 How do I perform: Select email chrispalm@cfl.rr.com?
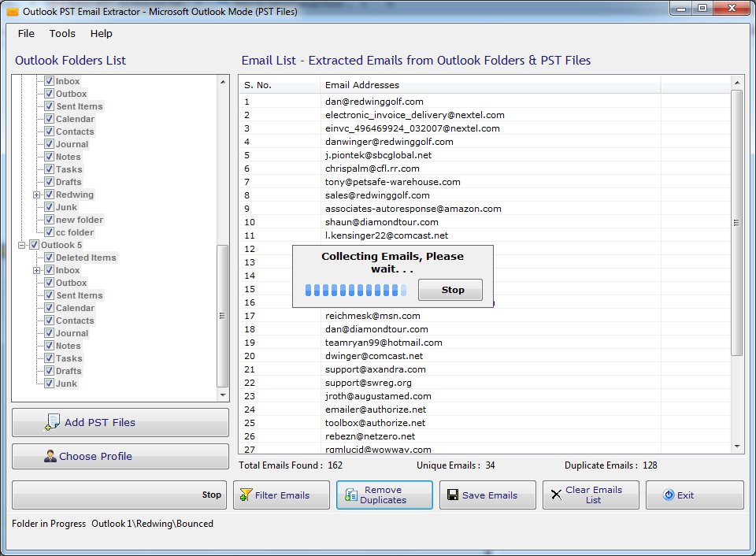point(372,169)
